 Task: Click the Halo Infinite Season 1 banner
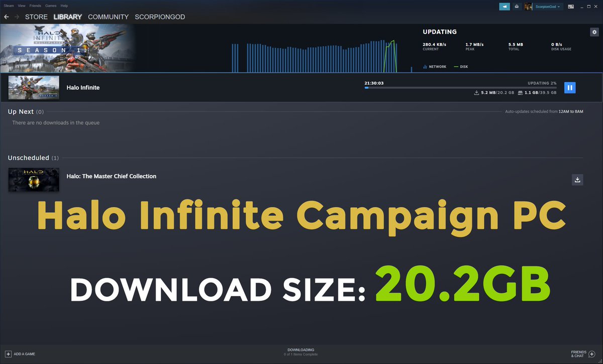(68, 48)
